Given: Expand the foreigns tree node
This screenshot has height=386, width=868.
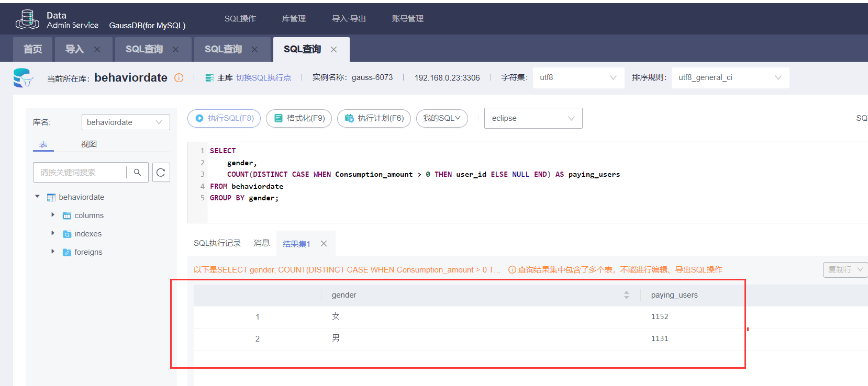Looking at the screenshot, I should click(x=53, y=252).
